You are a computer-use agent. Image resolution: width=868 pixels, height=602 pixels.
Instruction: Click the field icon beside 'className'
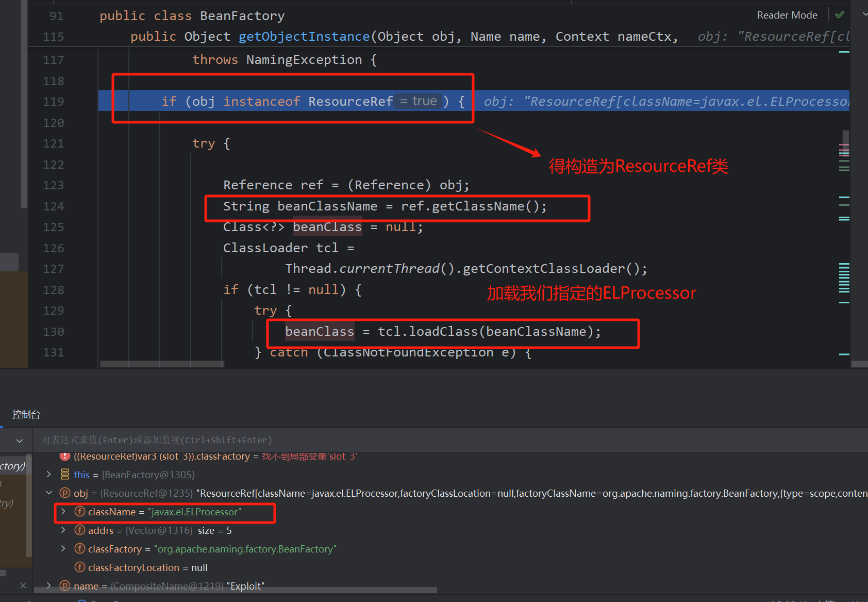80,511
